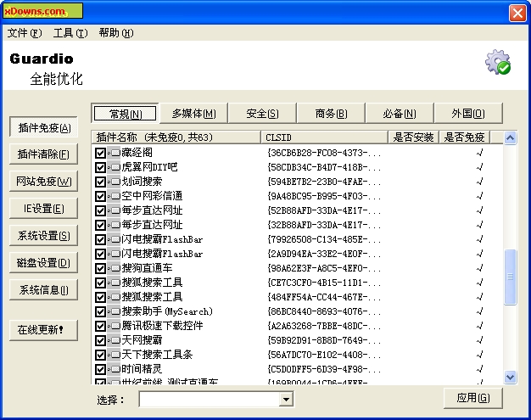Viewport: 531px width, 420px height.
Task: Sort by the 是否免疫 column header
Action: tap(465, 137)
